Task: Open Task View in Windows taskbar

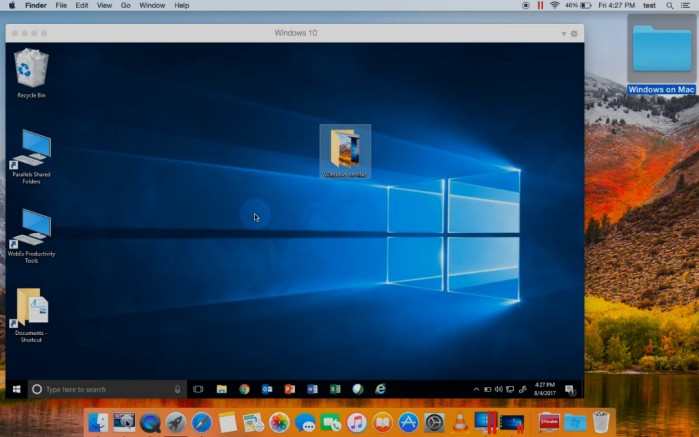Action: 198,389
